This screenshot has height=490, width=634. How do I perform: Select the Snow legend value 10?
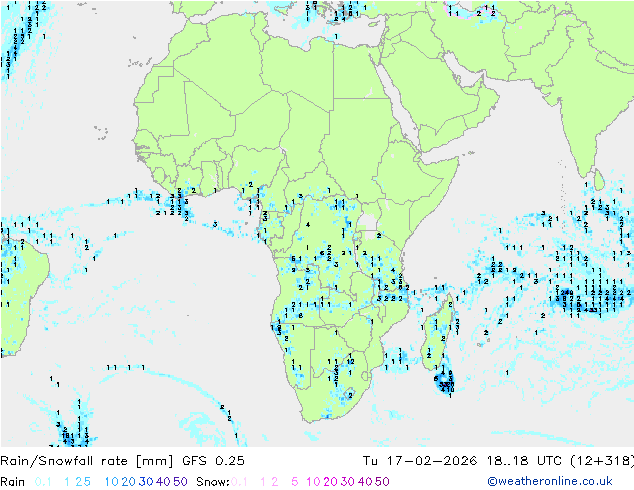pos(313,482)
